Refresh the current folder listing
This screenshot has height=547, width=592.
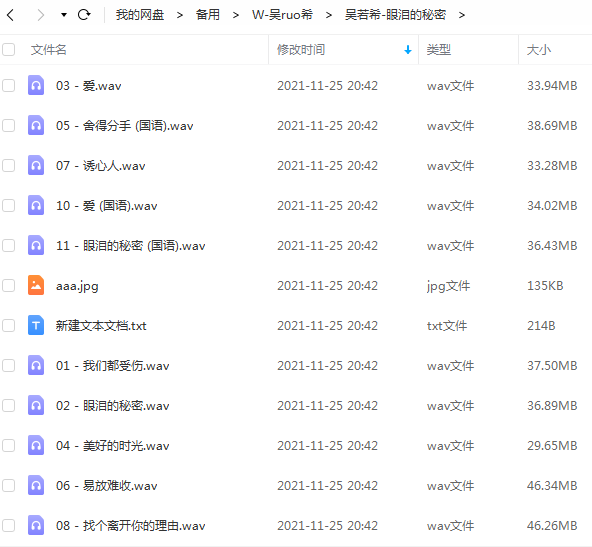pos(84,15)
